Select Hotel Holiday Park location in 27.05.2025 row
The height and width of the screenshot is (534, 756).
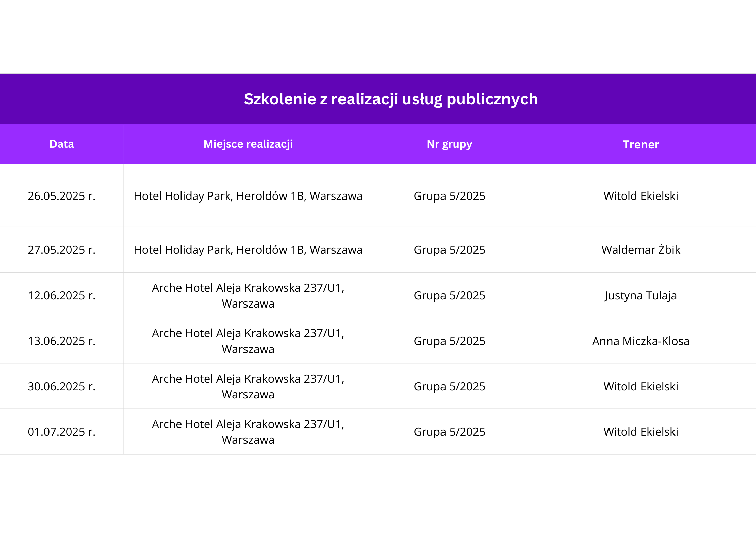click(248, 250)
